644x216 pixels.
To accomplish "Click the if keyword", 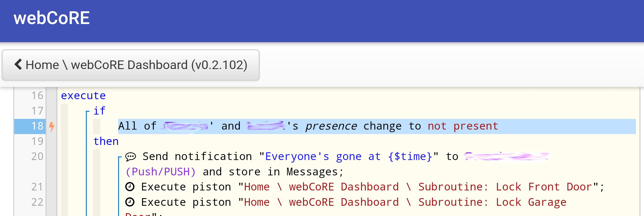I will [99, 111].
